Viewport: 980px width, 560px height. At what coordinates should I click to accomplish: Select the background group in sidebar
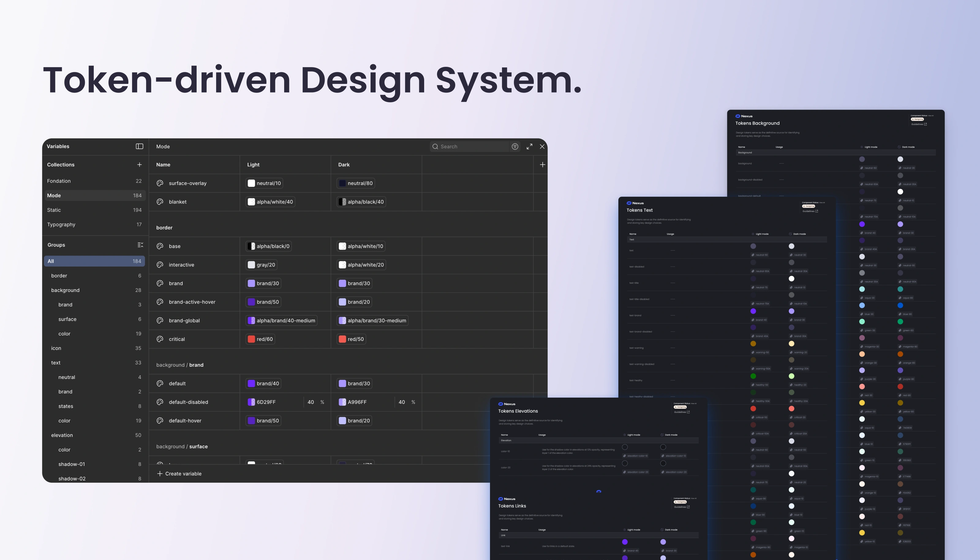tap(65, 290)
